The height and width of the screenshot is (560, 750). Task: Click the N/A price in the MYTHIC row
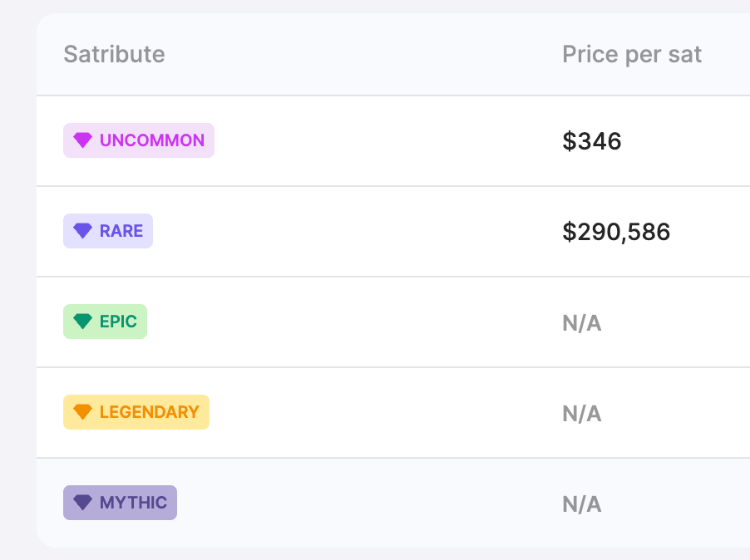tap(582, 504)
